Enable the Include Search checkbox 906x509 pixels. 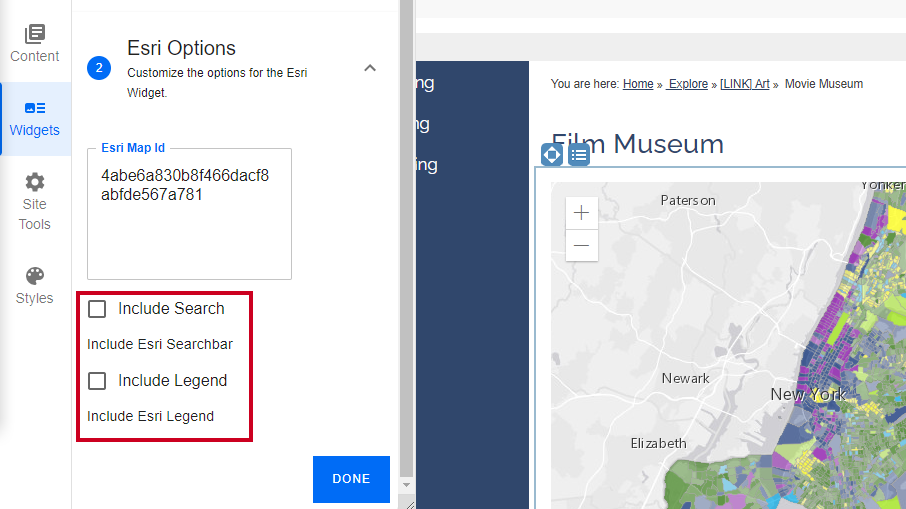97,309
